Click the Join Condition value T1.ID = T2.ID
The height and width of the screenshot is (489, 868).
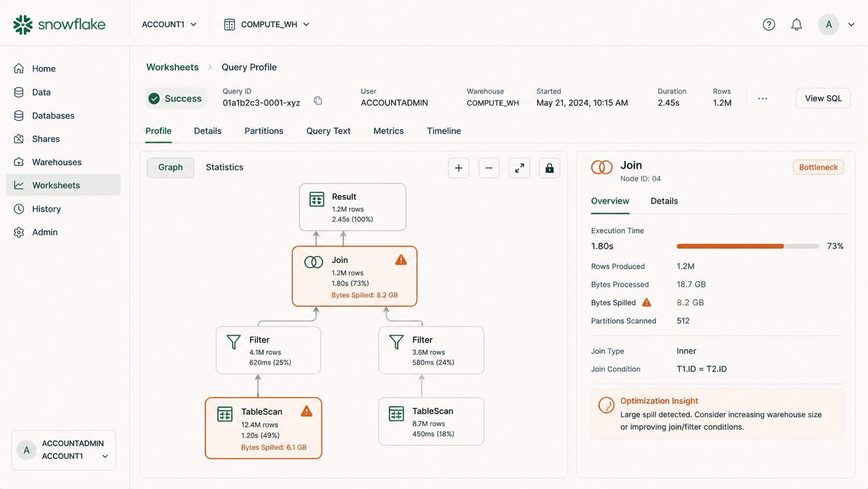(x=701, y=369)
